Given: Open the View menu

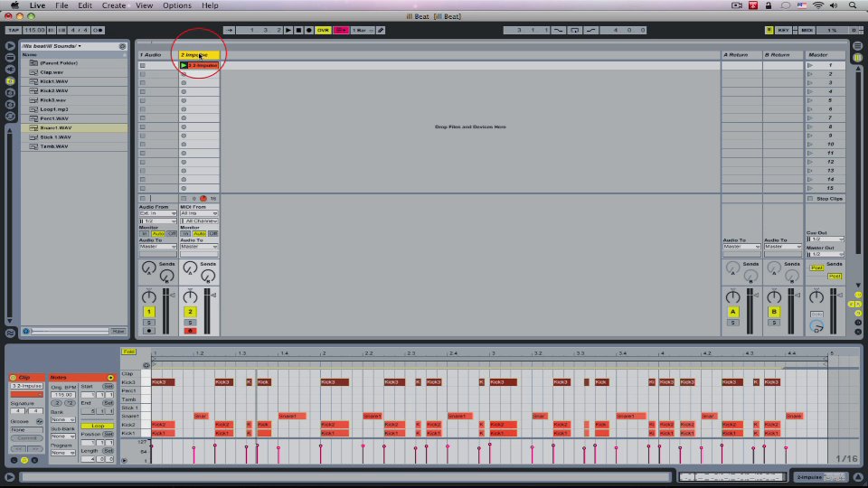Looking at the screenshot, I should [144, 5].
